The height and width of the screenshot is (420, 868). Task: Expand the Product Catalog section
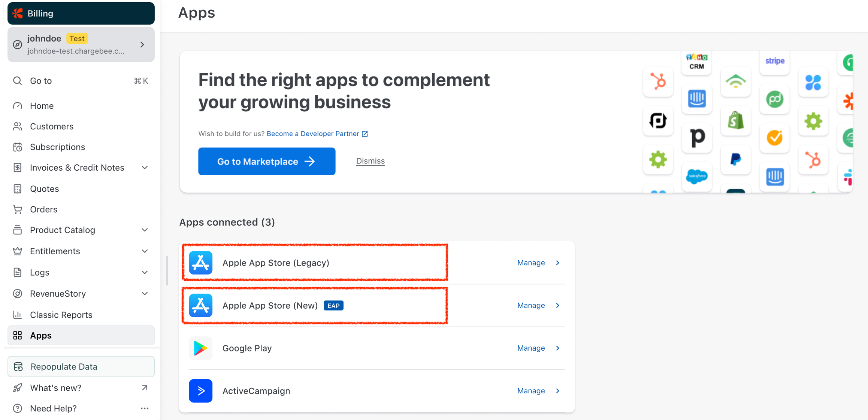pyautogui.click(x=145, y=230)
